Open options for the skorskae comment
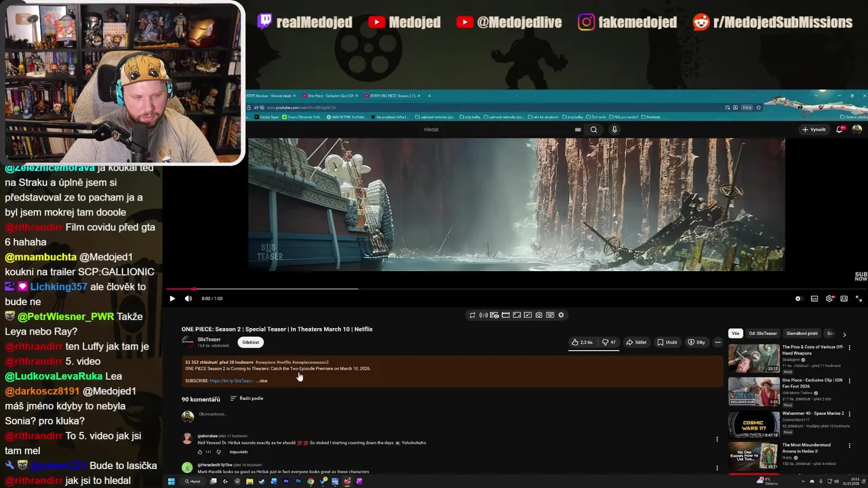This screenshot has height=488, width=868. point(717,439)
